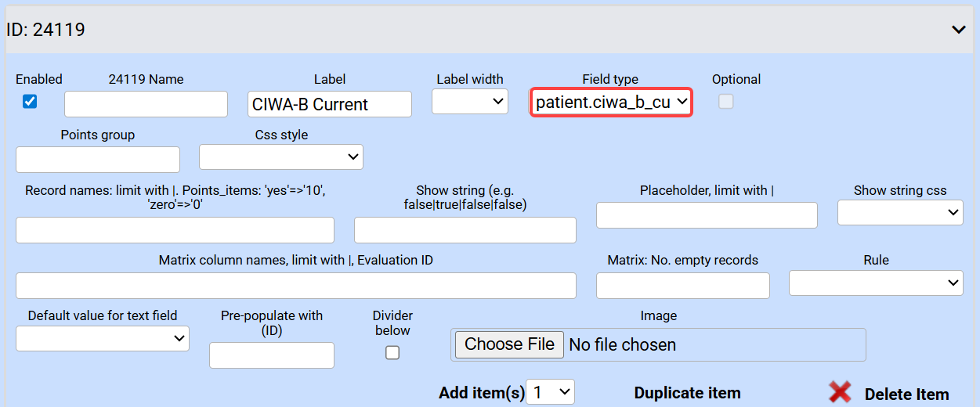980x407 pixels.
Task: Click the Points group input field
Action: tap(98, 160)
